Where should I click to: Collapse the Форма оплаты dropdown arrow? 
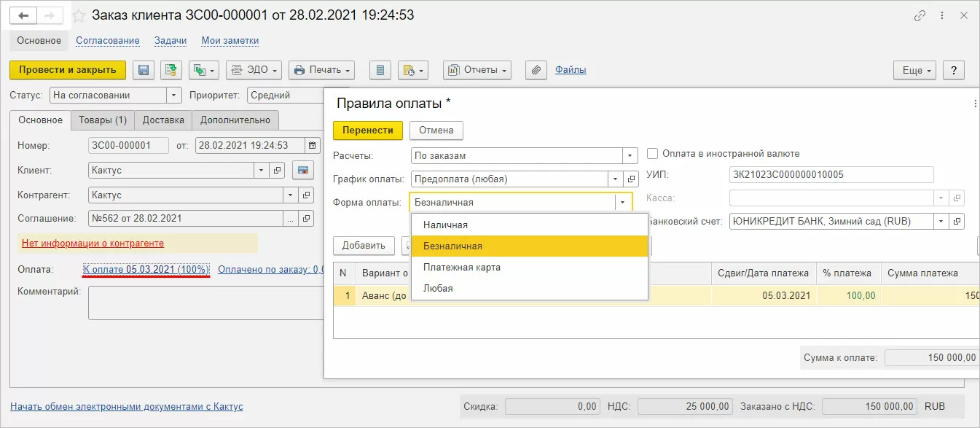(x=623, y=203)
